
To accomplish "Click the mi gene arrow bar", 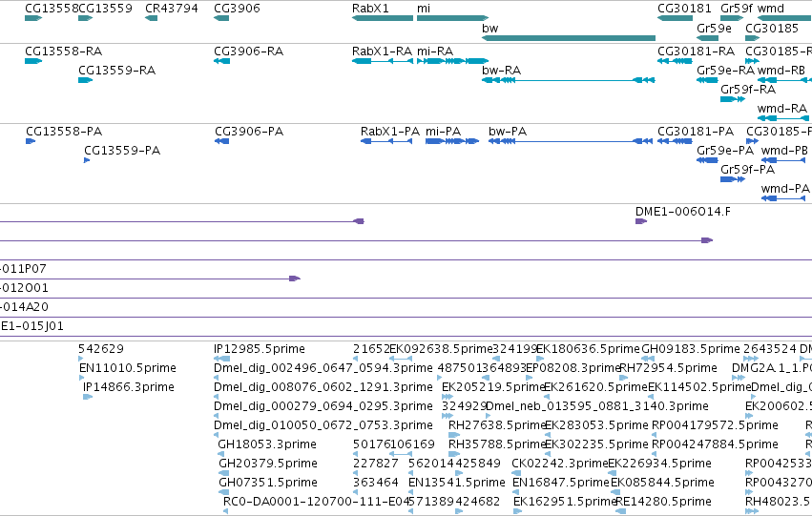I will point(452,18).
